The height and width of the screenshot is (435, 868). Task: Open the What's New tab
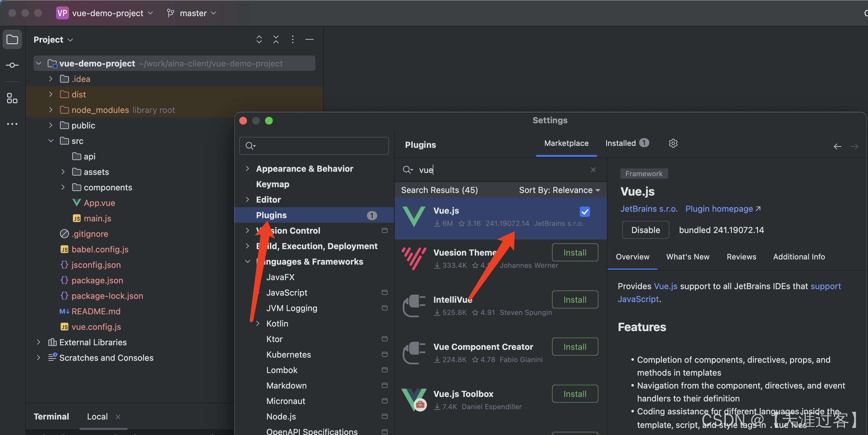click(687, 257)
